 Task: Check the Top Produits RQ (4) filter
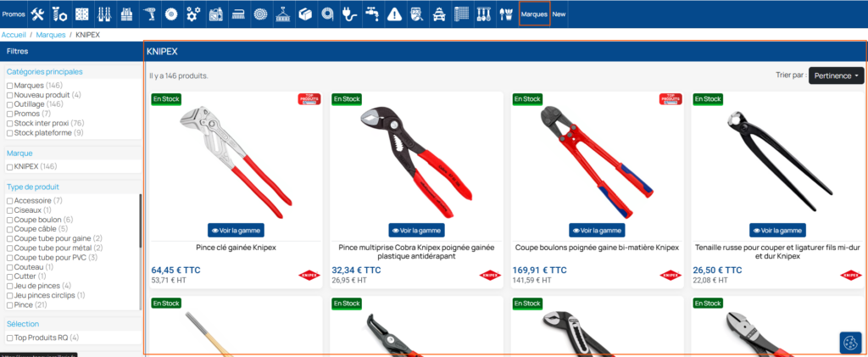(10, 337)
